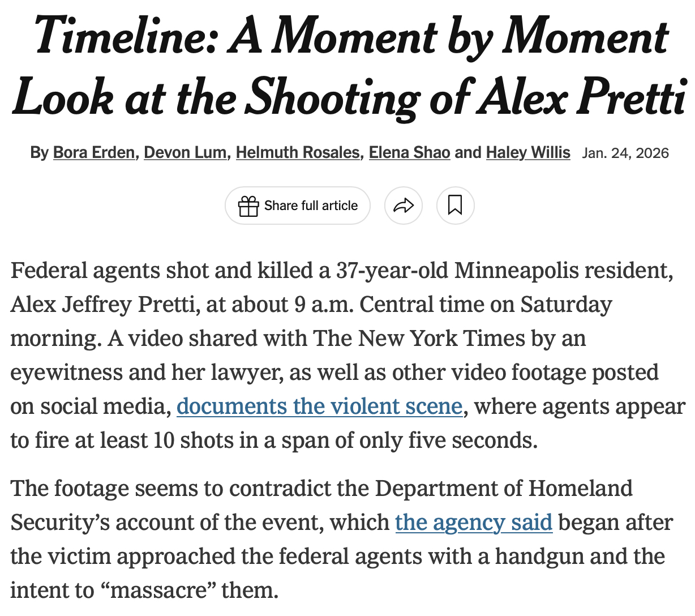Save the article with the bookmark icon
This screenshot has height=616, width=695.
pos(455,206)
